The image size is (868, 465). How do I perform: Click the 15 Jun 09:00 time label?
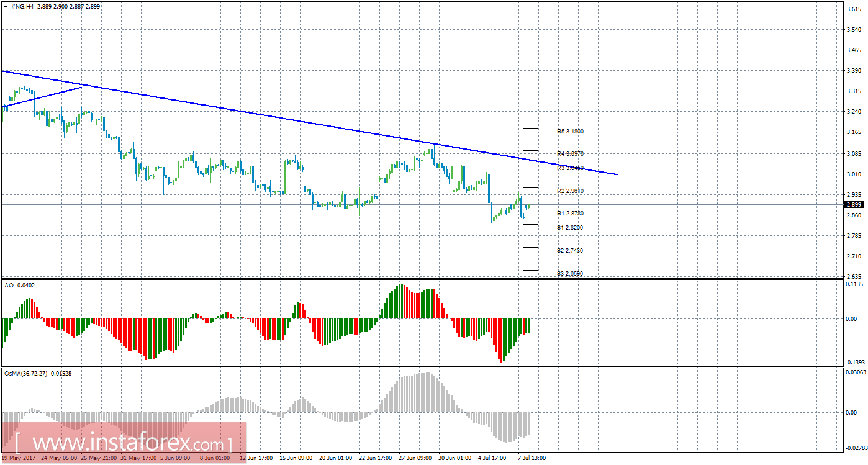(x=297, y=458)
